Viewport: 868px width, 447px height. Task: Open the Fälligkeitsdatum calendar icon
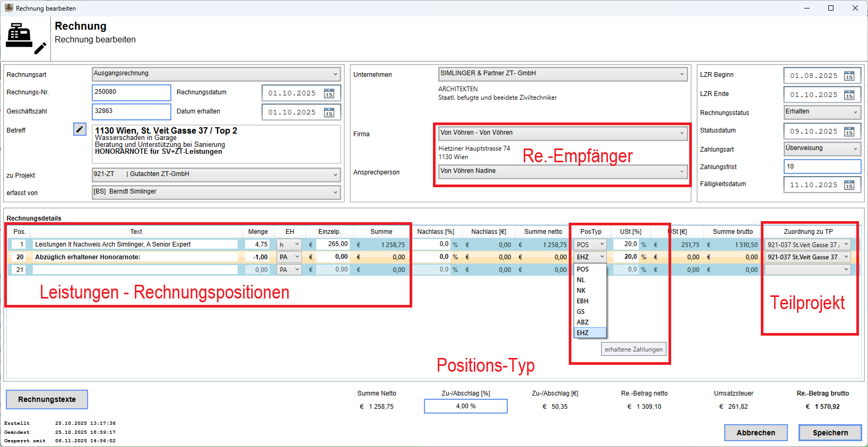[x=849, y=185]
